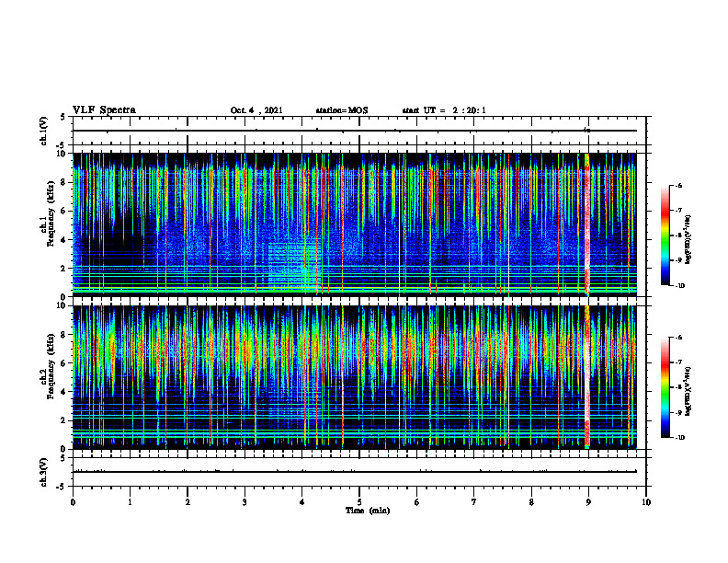The width and height of the screenshot is (728, 563).
Task: Click the ch.1 spectrogram color scale bar
Action: tap(665, 236)
